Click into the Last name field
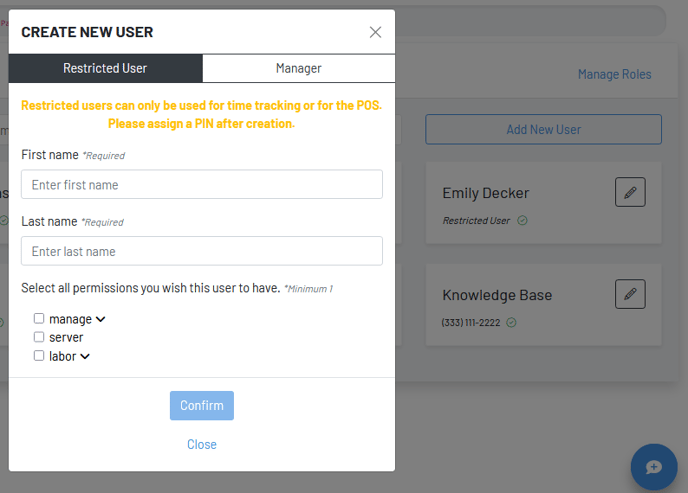The image size is (688, 493). coord(202,251)
